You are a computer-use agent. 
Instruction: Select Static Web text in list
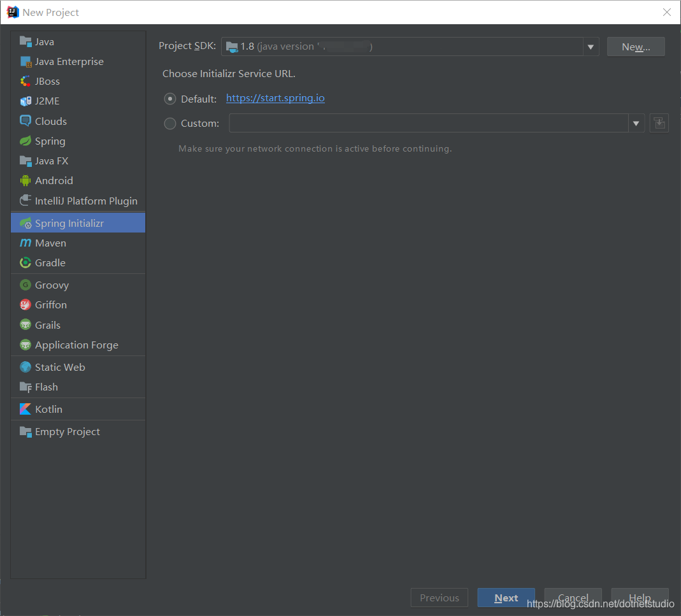pyautogui.click(x=60, y=367)
